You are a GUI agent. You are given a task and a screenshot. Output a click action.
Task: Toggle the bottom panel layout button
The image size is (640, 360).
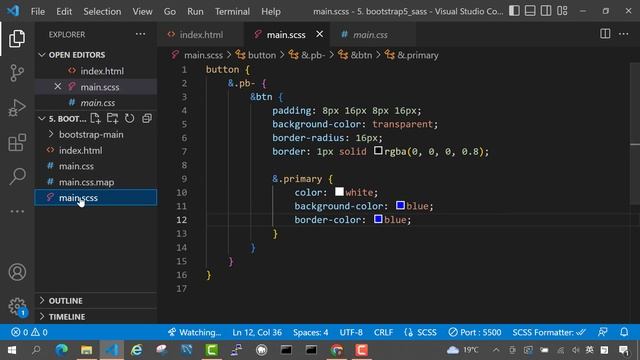tap(530, 11)
